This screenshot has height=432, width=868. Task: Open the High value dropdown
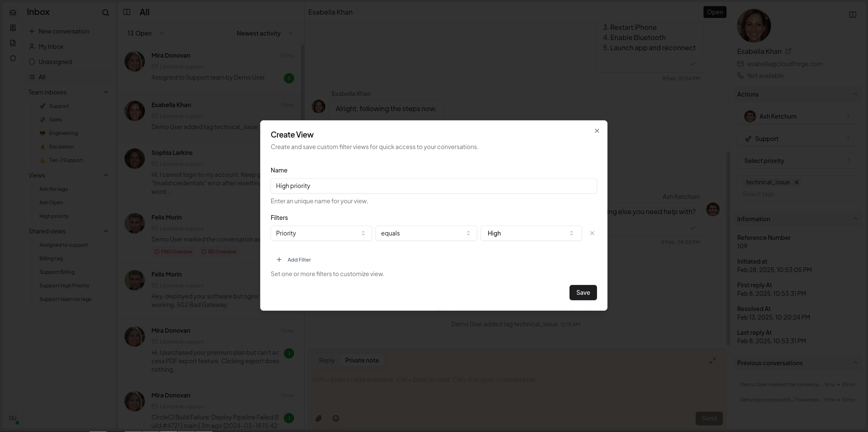click(531, 233)
